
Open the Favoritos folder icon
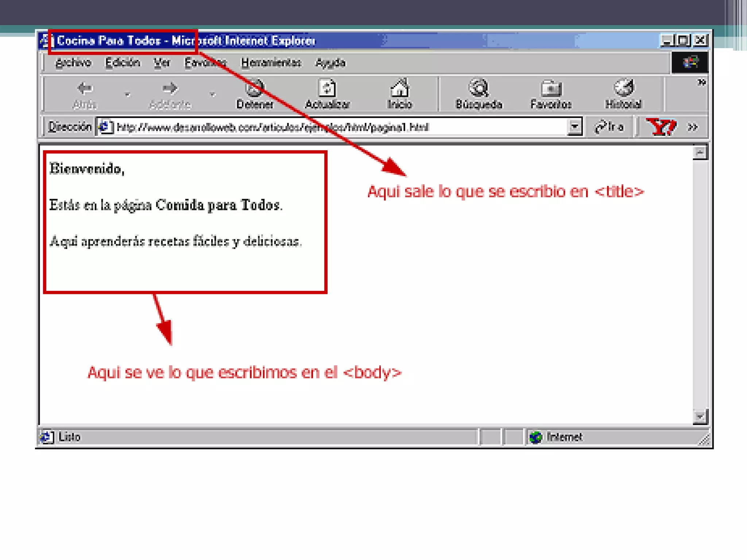tap(551, 89)
